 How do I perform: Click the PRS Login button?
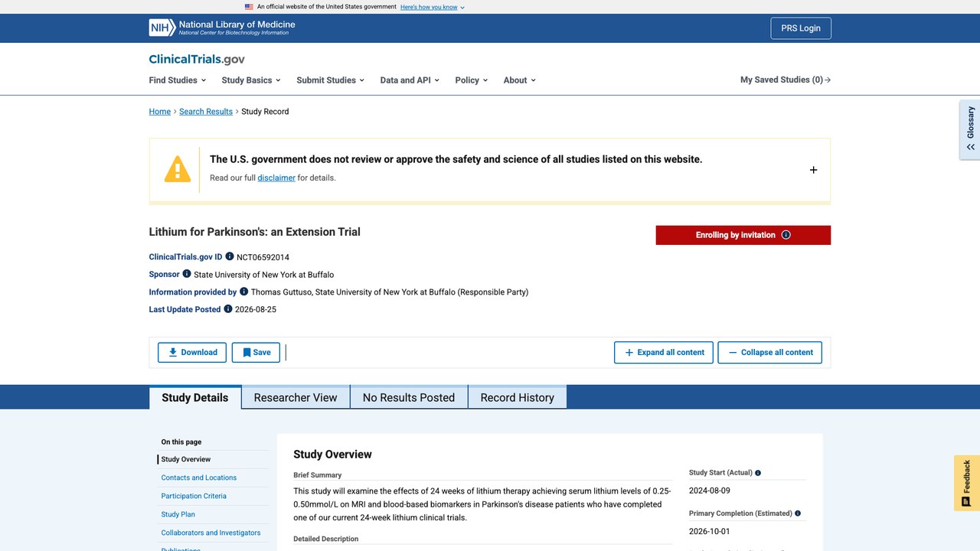[x=801, y=28]
